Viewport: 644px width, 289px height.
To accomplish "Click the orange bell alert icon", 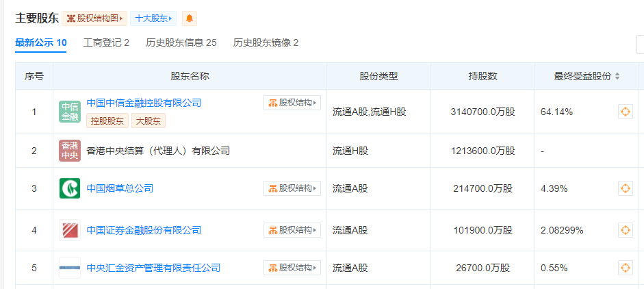I will pos(190,18).
